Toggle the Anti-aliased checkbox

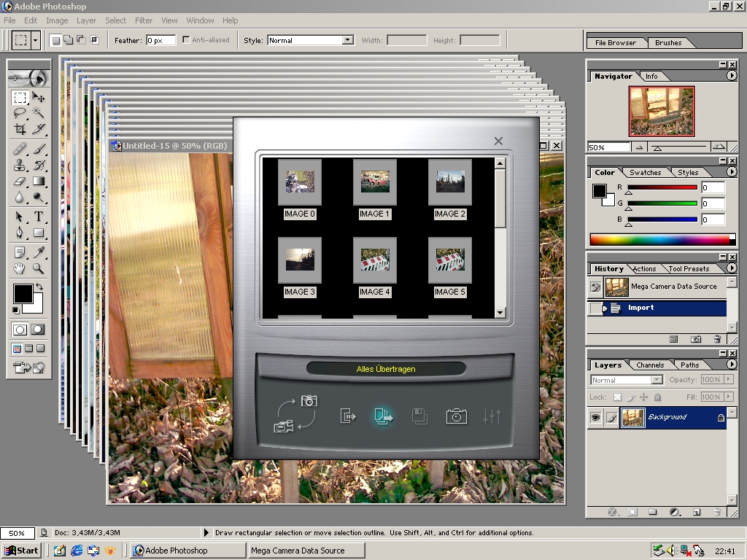coord(186,40)
